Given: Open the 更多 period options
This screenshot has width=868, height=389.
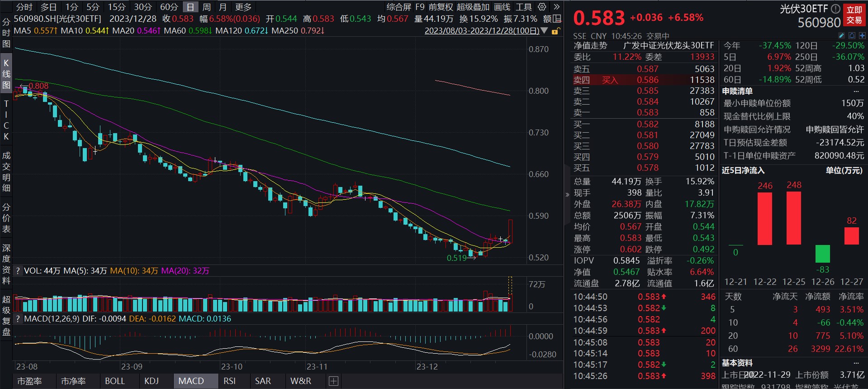Looking at the screenshot, I should tap(243, 7).
